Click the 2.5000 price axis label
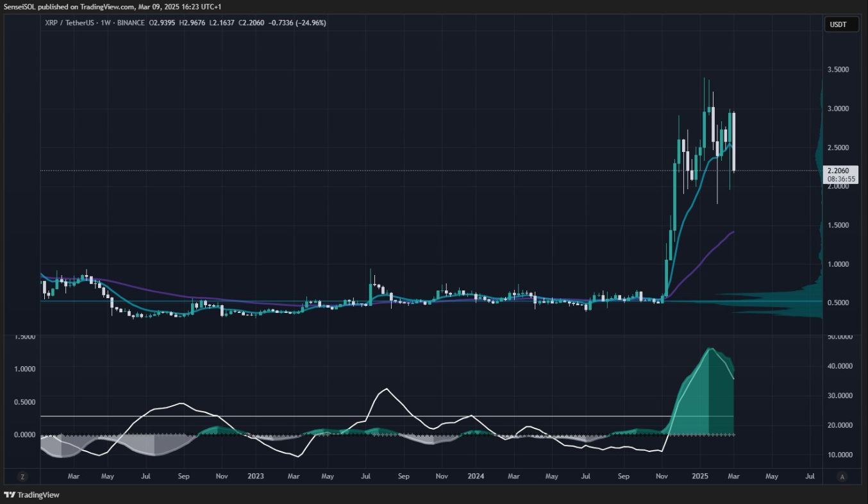 click(839, 147)
